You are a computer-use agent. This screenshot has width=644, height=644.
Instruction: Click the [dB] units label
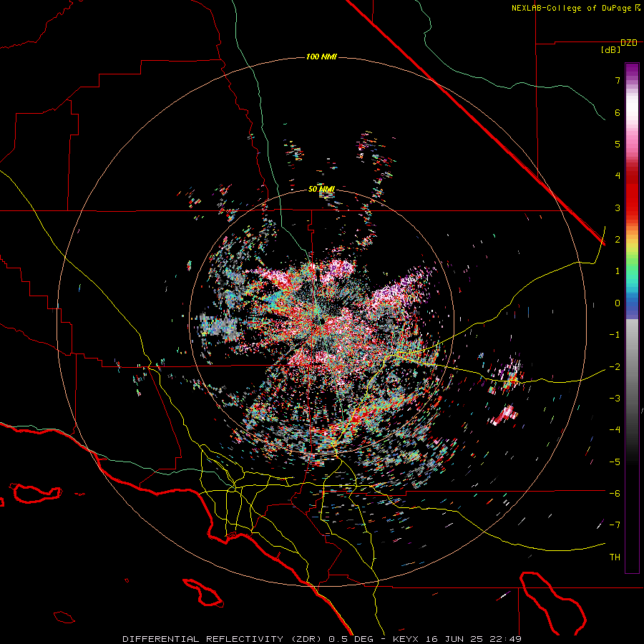tap(611, 50)
